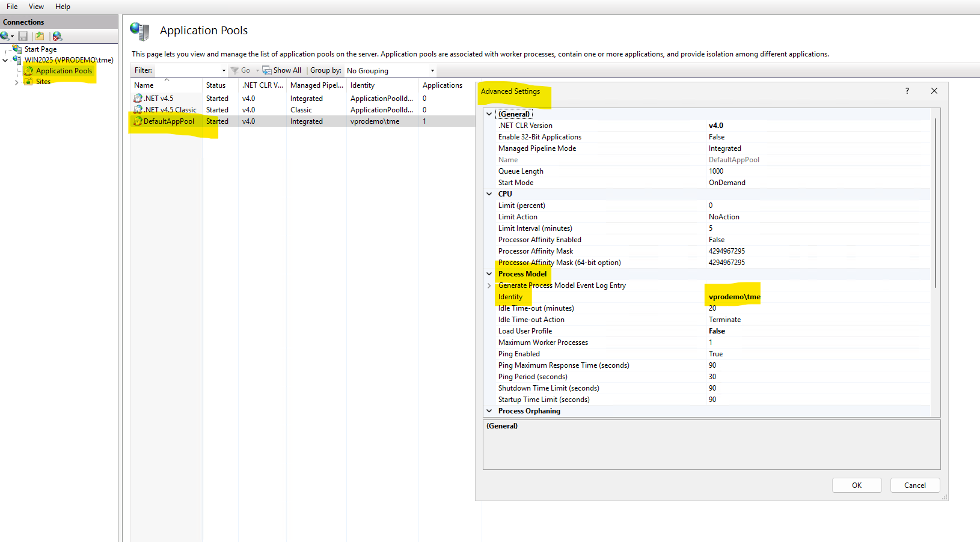Click the Show All icon beside the filter
Image resolution: width=980 pixels, height=542 pixels.
(267, 70)
